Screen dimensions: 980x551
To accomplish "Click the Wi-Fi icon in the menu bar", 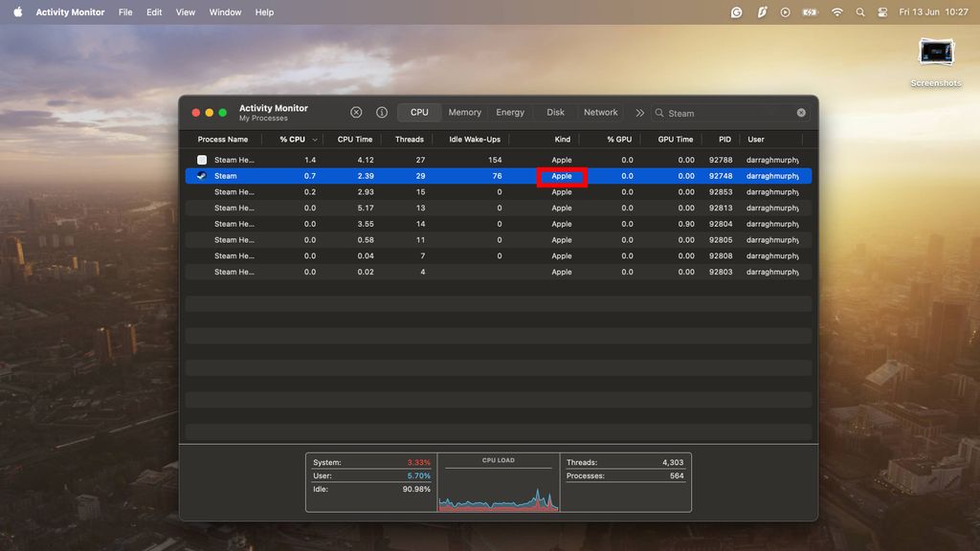I will click(837, 11).
